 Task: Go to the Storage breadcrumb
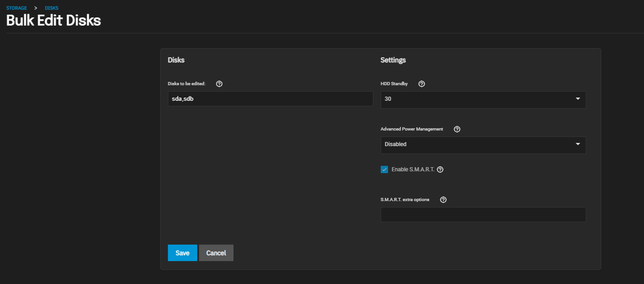coord(17,8)
